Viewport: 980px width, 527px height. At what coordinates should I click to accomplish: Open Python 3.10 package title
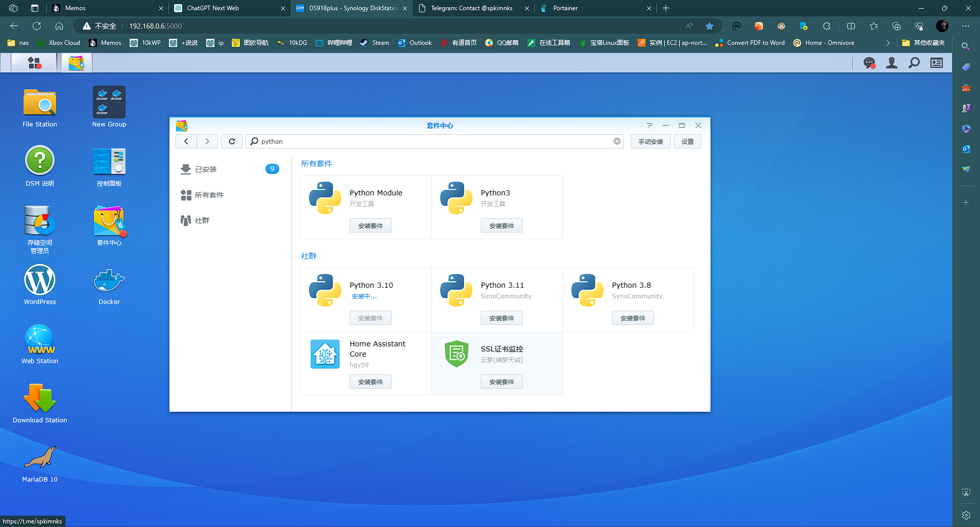pos(371,285)
